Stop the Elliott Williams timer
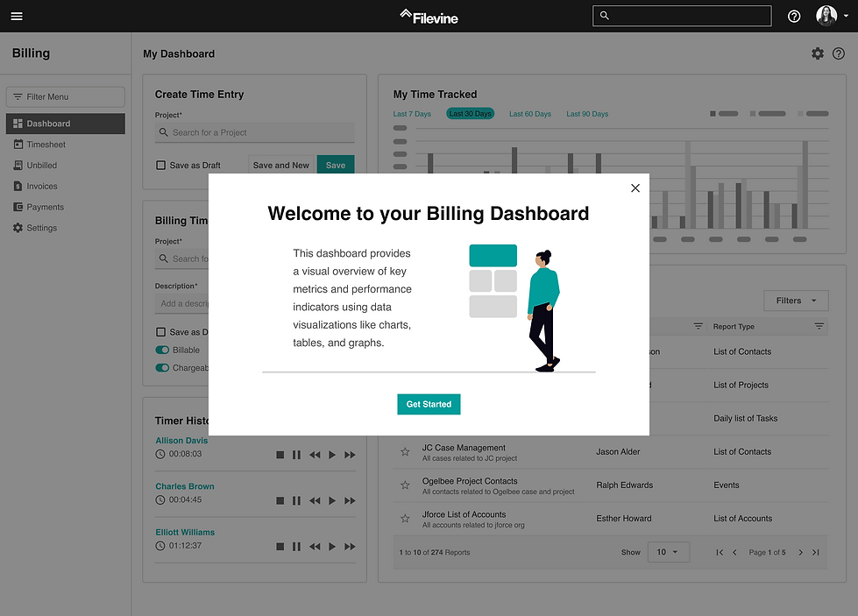The height and width of the screenshot is (616, 858). pyautogui.click(x=280, y=547)
